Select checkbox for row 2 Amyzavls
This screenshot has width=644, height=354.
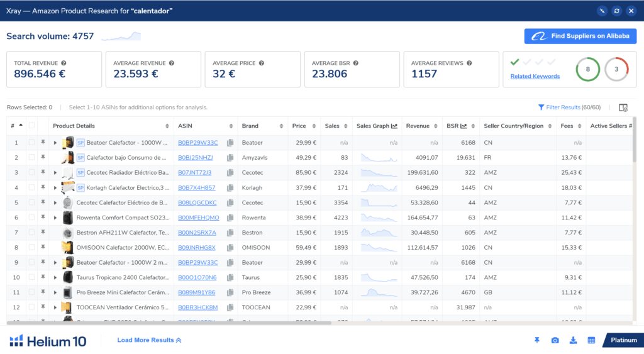pos(31,157)
